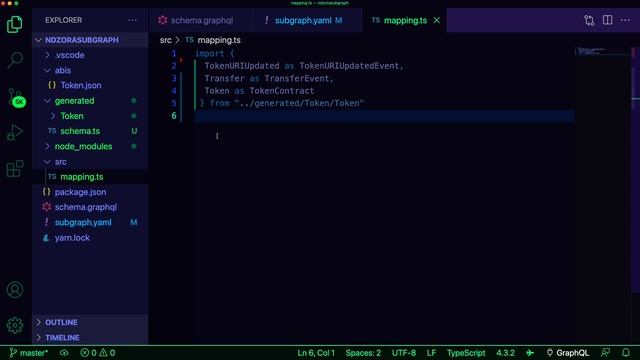
Task: Open the Search view in activity bar
Action: pyautogui.click(x=15, y=60)
